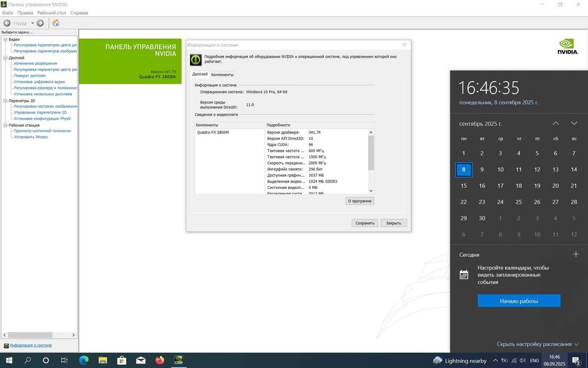Click the Закрыть button
This screenshot has height=368, width=588.
coord(393,223)
